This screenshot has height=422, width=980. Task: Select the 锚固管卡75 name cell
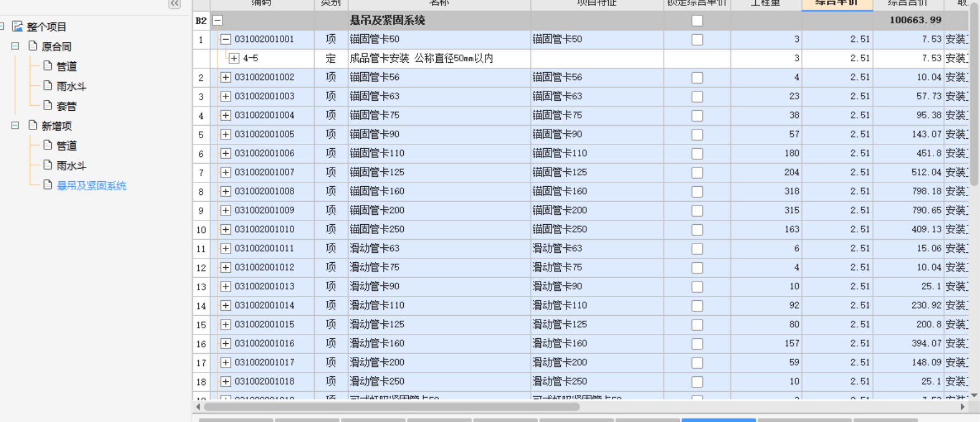pyautogui.click(x=439, y=115)
